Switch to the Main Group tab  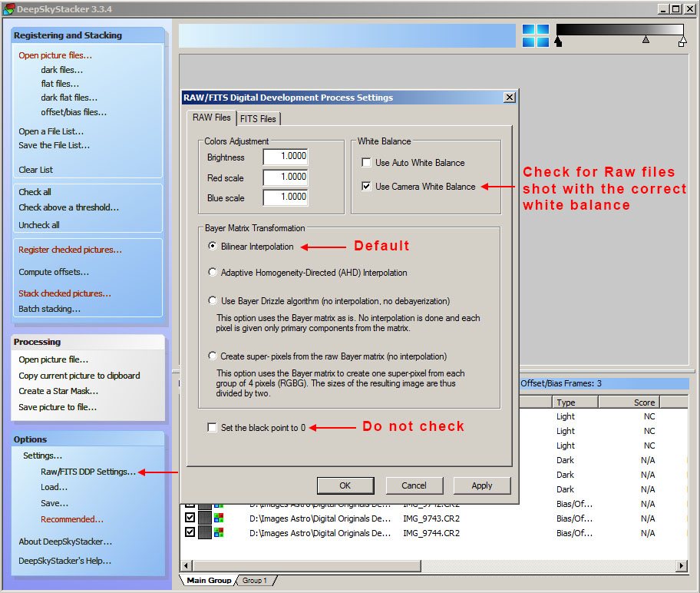point(209,581)
